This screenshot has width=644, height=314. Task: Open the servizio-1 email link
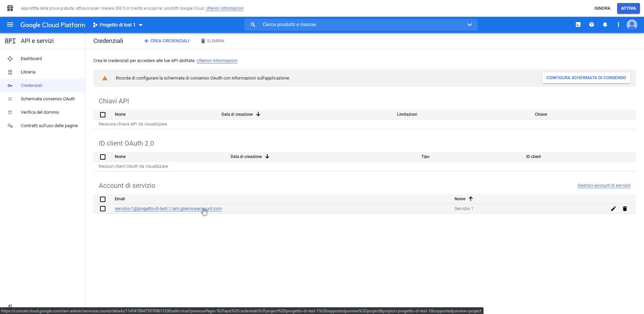pos(168,209)
